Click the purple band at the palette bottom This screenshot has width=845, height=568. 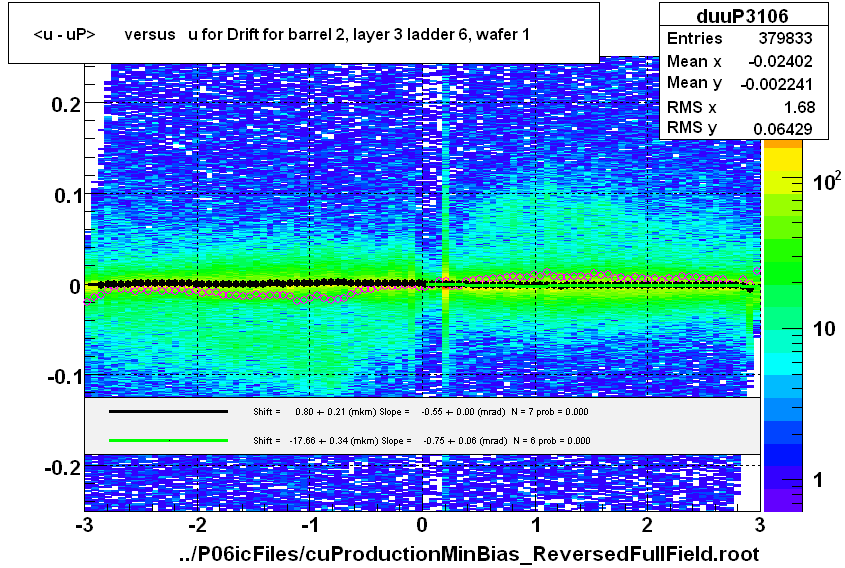[x=783, y=500]
